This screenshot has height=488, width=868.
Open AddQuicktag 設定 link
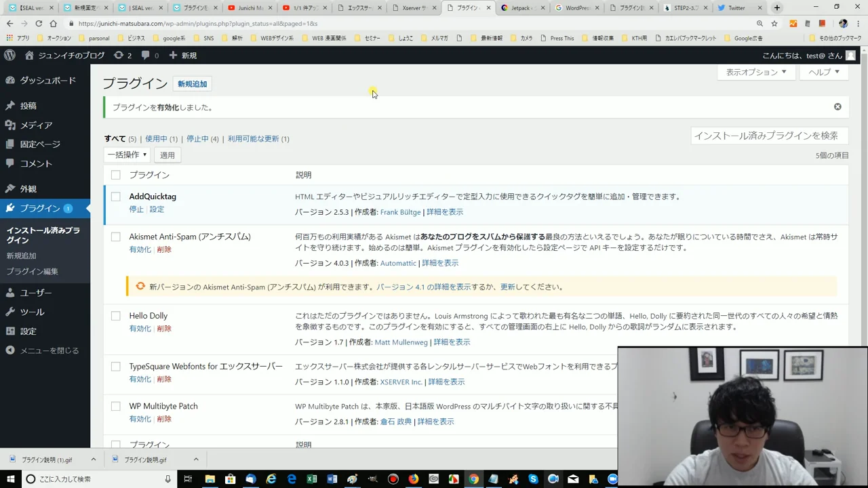tap(157, 209)
